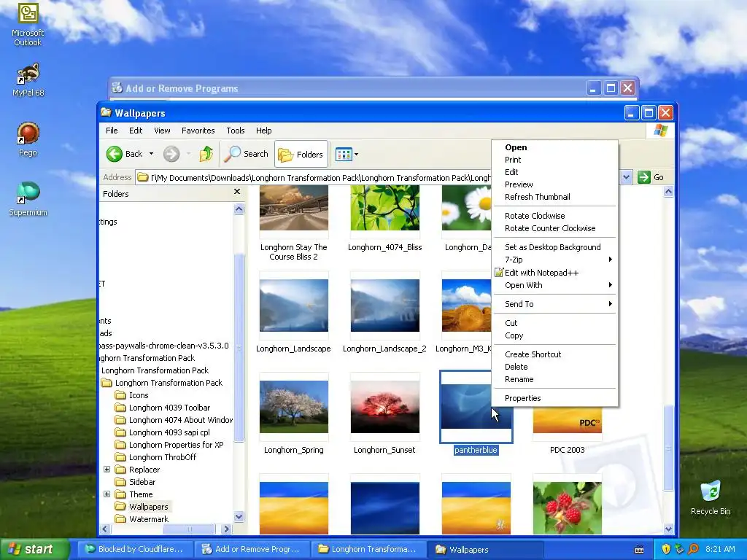Switch to Add or Remove Programs taskbar item
The image size is (747, 560).
tap(252, 549)
